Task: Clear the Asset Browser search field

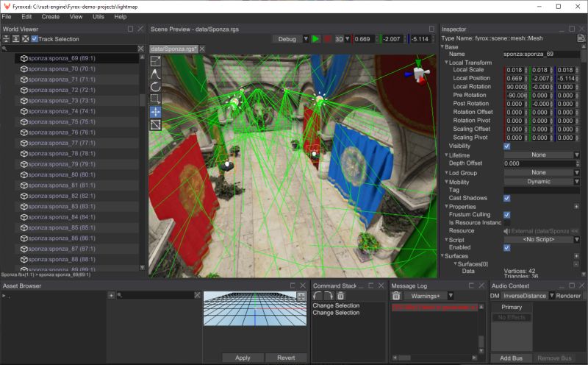Action: coord(197,296)
